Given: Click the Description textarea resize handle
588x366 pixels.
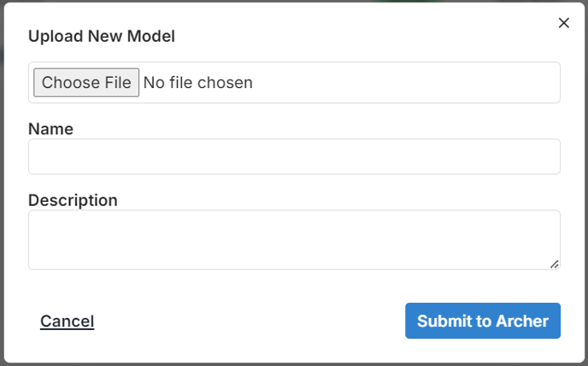Looking at the screenshot, I should (x=555, y=264).
